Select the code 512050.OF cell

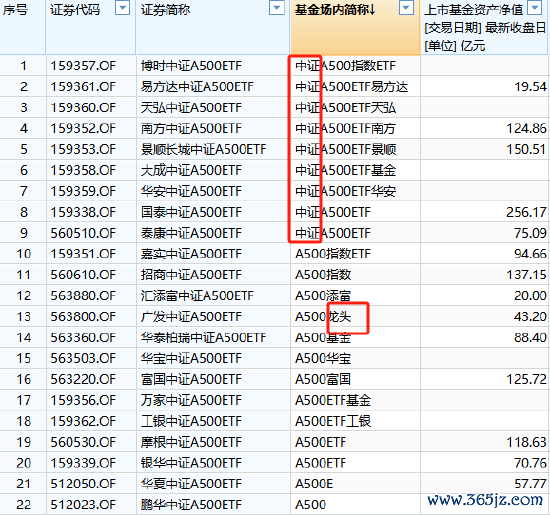(91, 484)
